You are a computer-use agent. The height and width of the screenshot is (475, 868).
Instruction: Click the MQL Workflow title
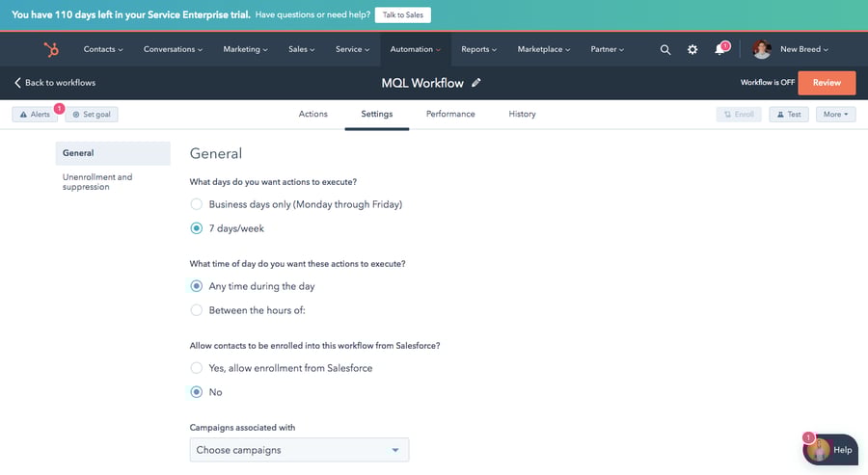(422, 83)
